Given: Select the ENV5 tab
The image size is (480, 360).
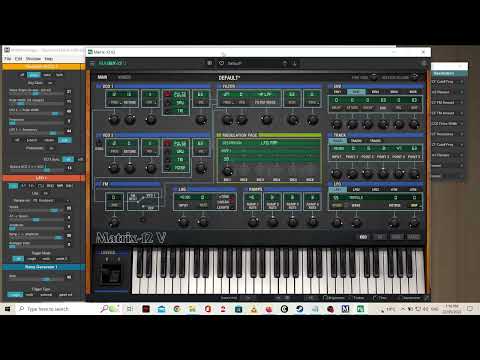Looking at the screenshot, I should coord(413,92).
